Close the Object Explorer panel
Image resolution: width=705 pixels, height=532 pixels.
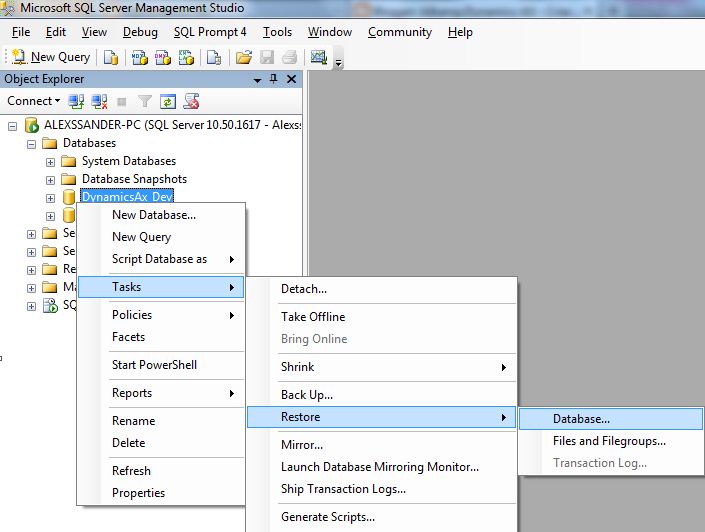click(291, 79)
